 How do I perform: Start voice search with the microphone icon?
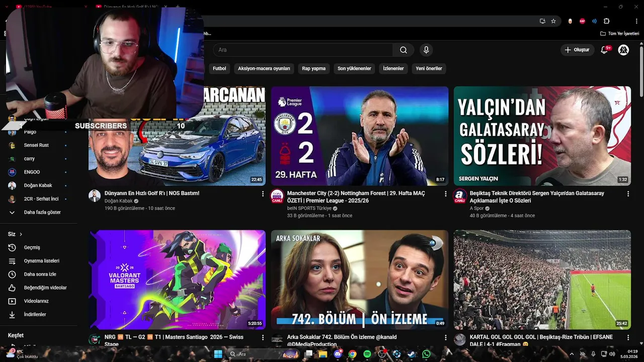coord(426,50)
